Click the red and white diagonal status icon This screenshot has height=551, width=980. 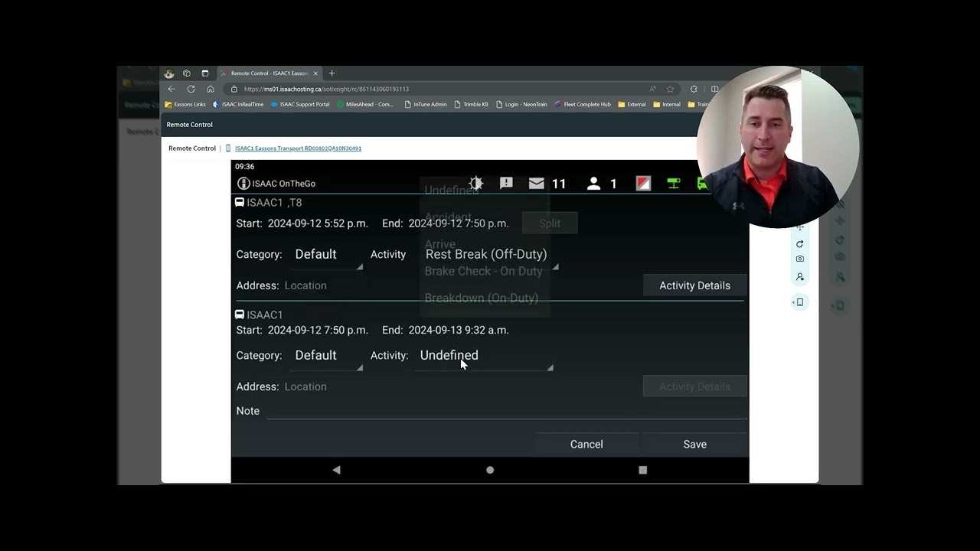pyautogui.click(x=643, y=184)
